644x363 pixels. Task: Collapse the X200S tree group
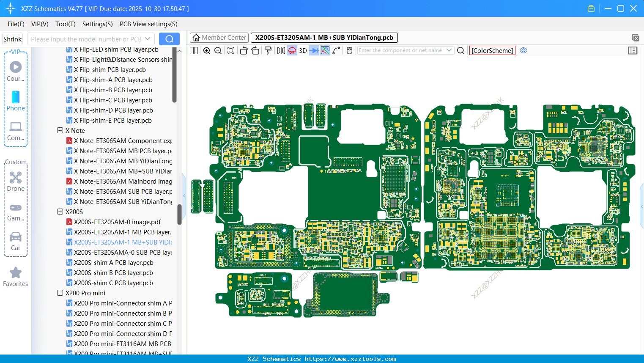point(60,212)
